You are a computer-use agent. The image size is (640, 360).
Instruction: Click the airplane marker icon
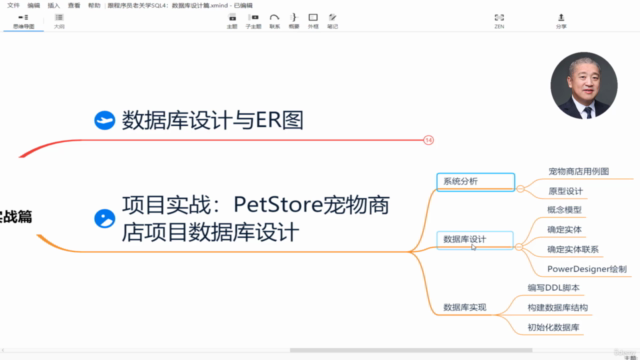click(104, 120)
